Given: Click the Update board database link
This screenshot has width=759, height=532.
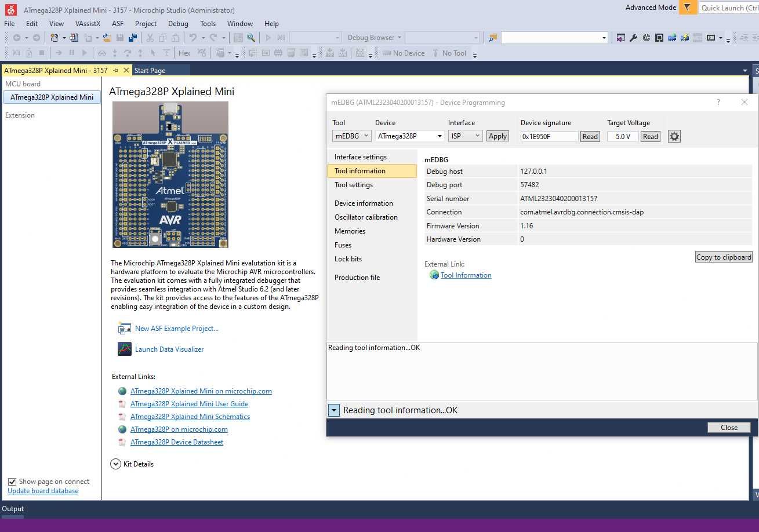Looking at the screenshot, I should pos(43,491).
